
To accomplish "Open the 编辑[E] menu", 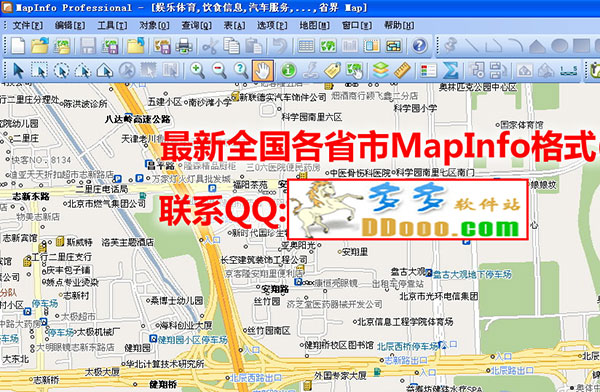I will point(70,25).
